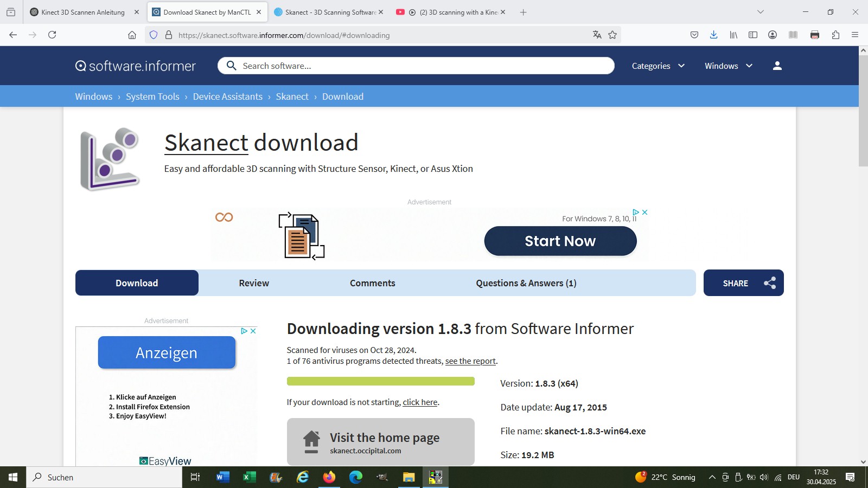Open a new browser tab

[x=523, y=12]
